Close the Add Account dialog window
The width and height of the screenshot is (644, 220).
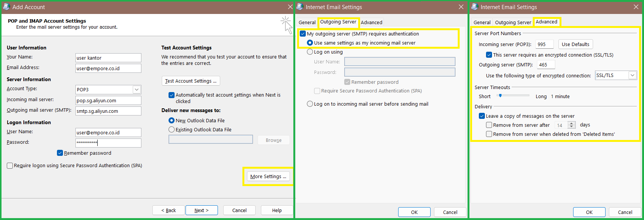290,7
